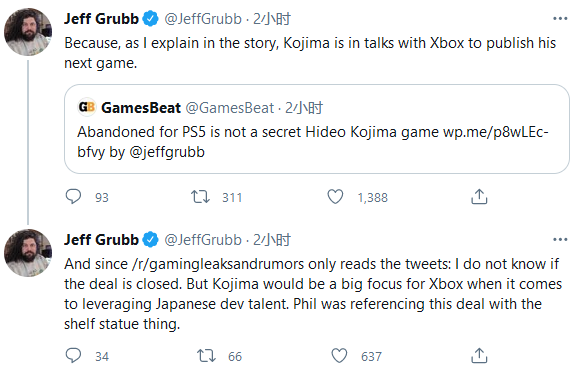
Task: Like the tweet with 637 likes
Action: pyautogui.click(x=339, y=356)
